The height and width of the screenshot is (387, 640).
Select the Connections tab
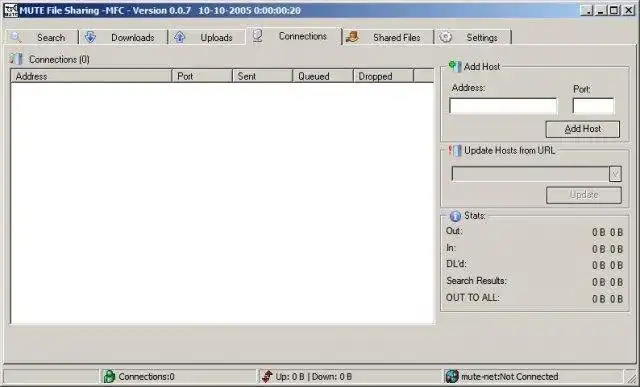click(x=293, y=36)
